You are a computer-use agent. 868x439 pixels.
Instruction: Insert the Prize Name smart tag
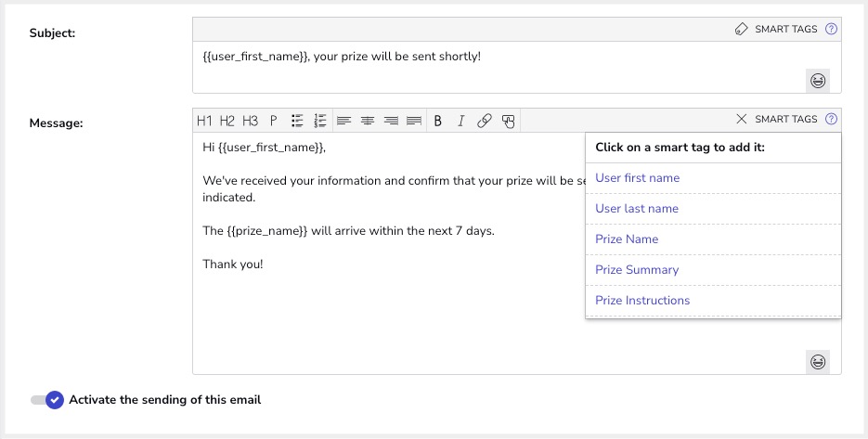click(x=713, y=239)
